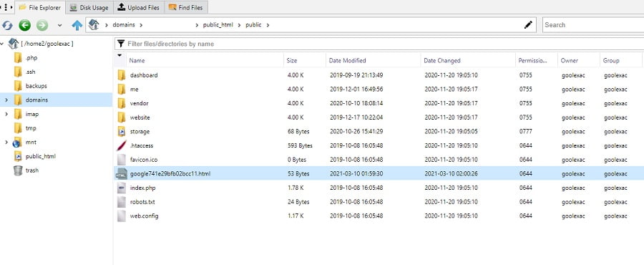Click the home icon in breadcrumb path
644x265 pixels.
pos(94,24)
